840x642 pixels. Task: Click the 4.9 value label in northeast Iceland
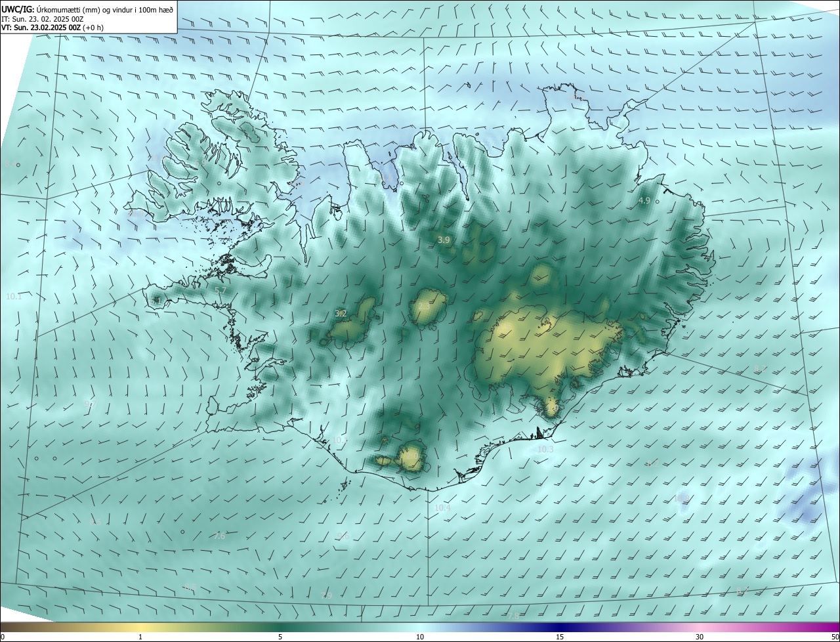click(x=644, y=201)
